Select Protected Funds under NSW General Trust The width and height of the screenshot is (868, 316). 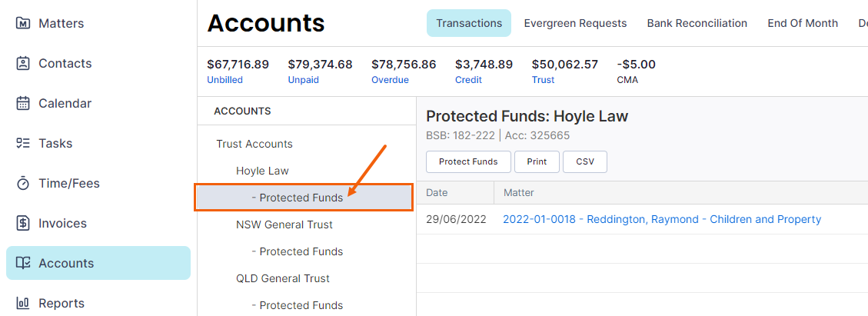point(297,251)
